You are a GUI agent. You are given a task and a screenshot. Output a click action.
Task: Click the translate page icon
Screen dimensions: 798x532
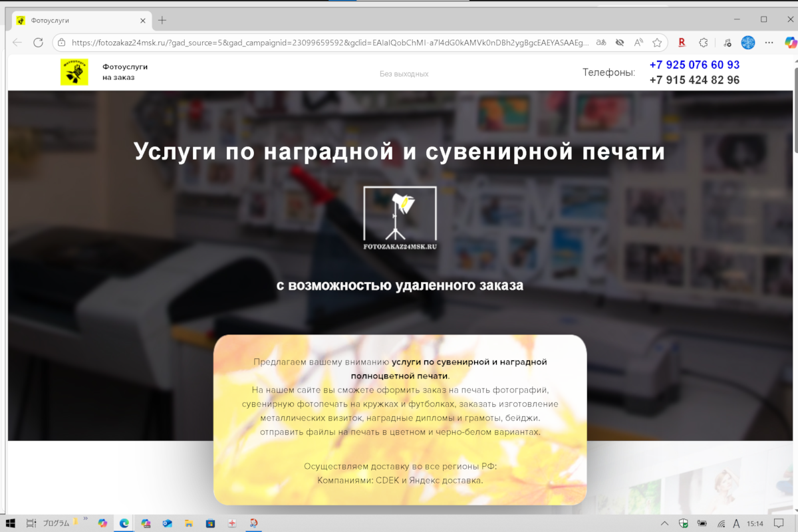pos(600,42)
